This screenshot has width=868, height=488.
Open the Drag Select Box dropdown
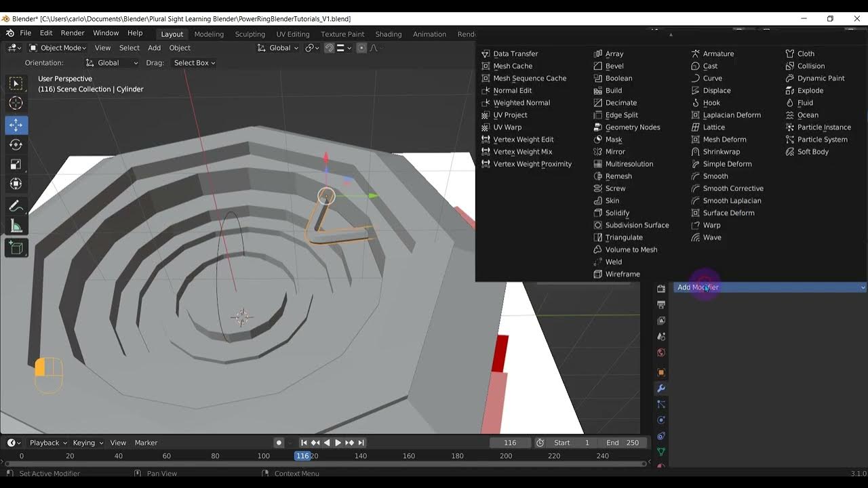click(194, 63)
